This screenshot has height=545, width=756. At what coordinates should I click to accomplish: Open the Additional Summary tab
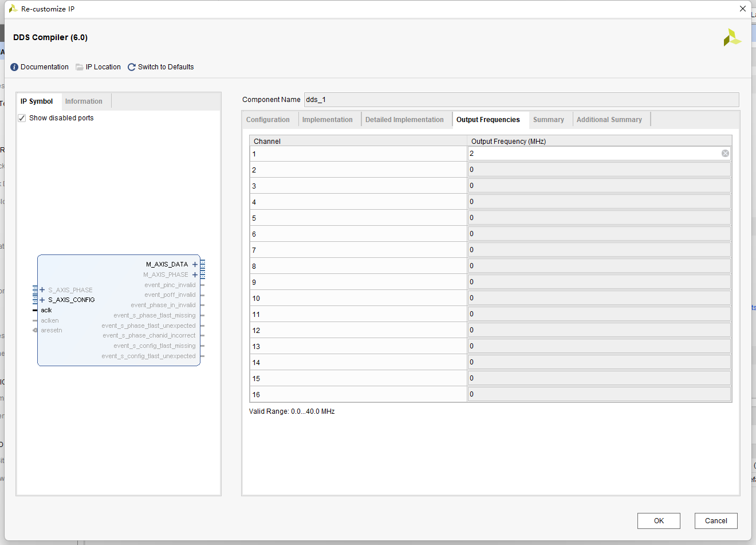click(x=609, y=120)
